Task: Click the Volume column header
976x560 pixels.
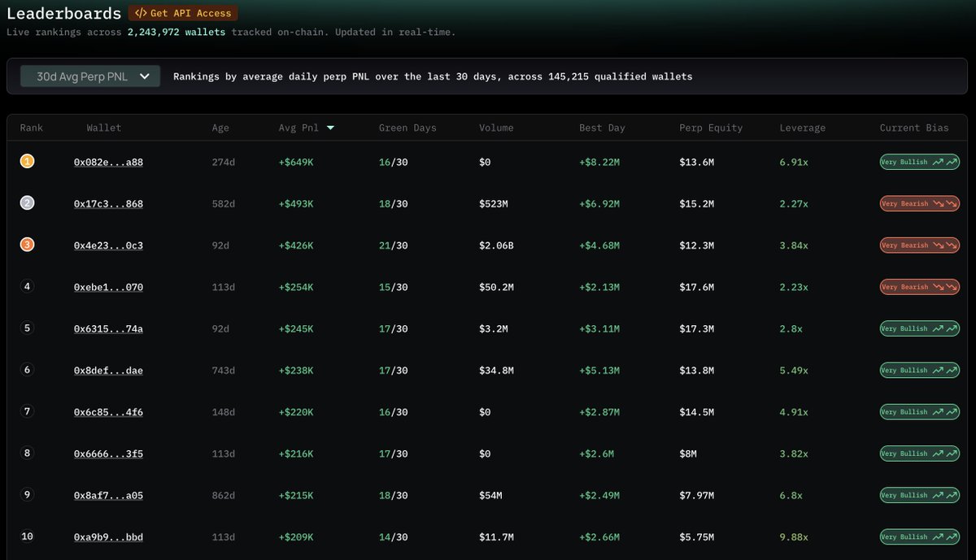Action: (496, 128)
